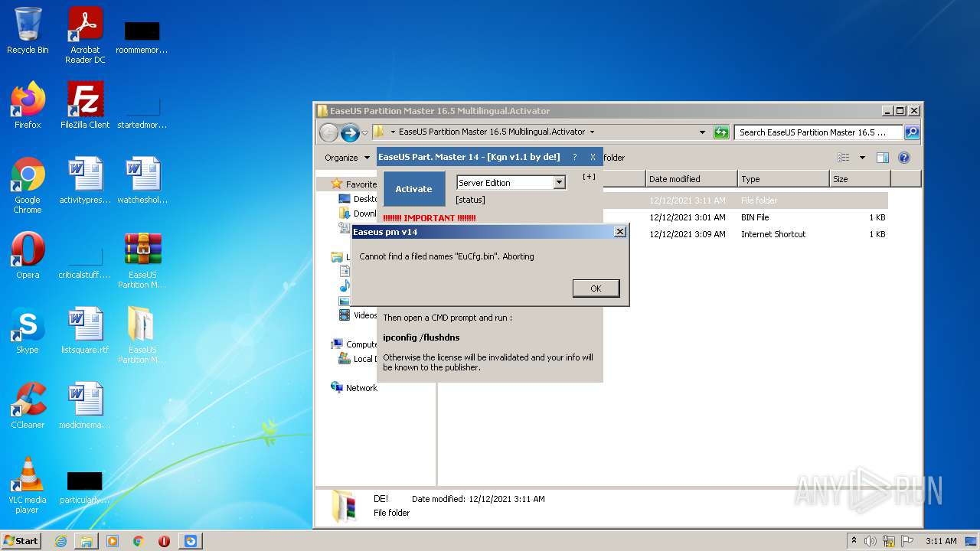Open the view options dropdown arrow
The height and width of the screenshot is (551, 980).
[862, 158]
